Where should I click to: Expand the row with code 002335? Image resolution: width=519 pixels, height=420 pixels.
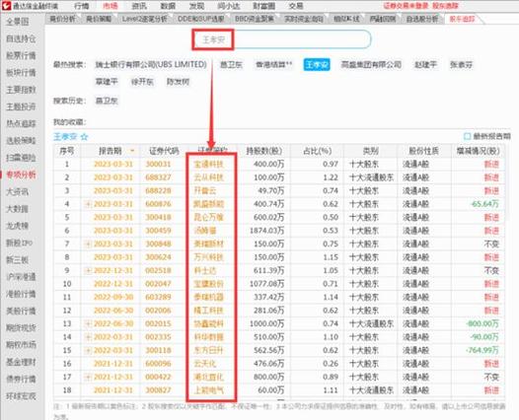(x=89, y=337)
